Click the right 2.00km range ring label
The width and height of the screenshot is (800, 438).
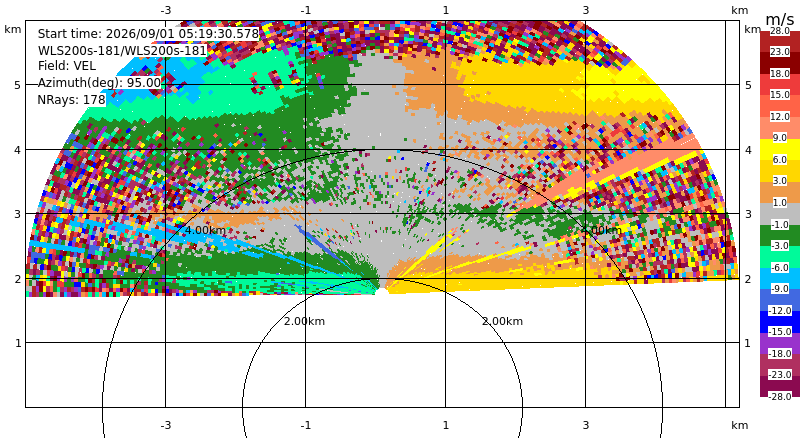coord(503,321)
